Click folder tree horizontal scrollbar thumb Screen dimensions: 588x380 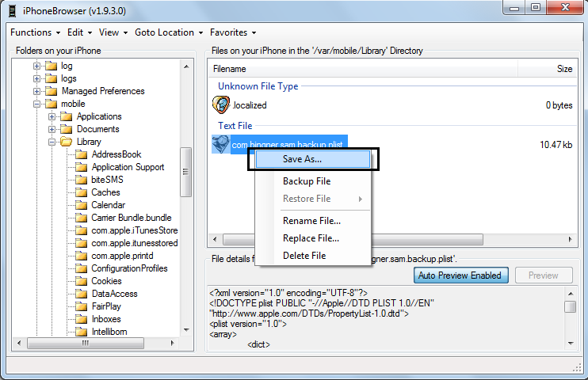[x=86, y=343]
